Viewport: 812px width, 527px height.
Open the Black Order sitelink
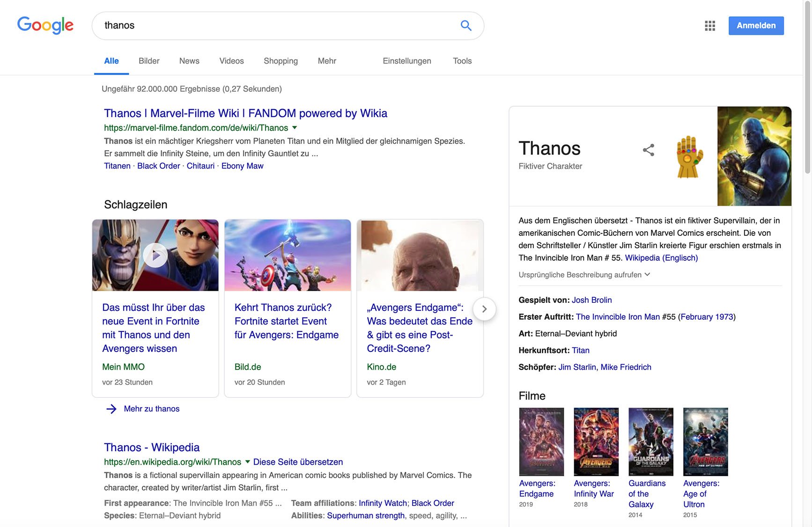tap(158, 166)
